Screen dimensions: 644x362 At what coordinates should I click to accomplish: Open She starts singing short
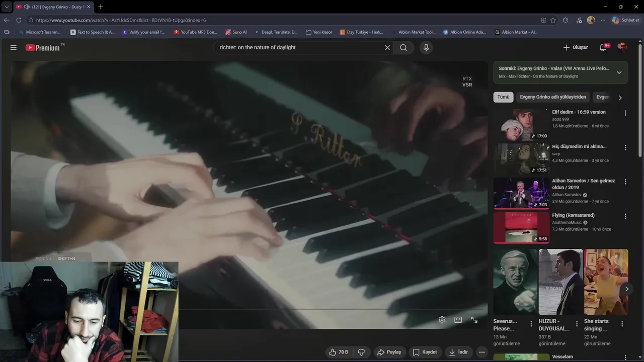pos(606,282)
